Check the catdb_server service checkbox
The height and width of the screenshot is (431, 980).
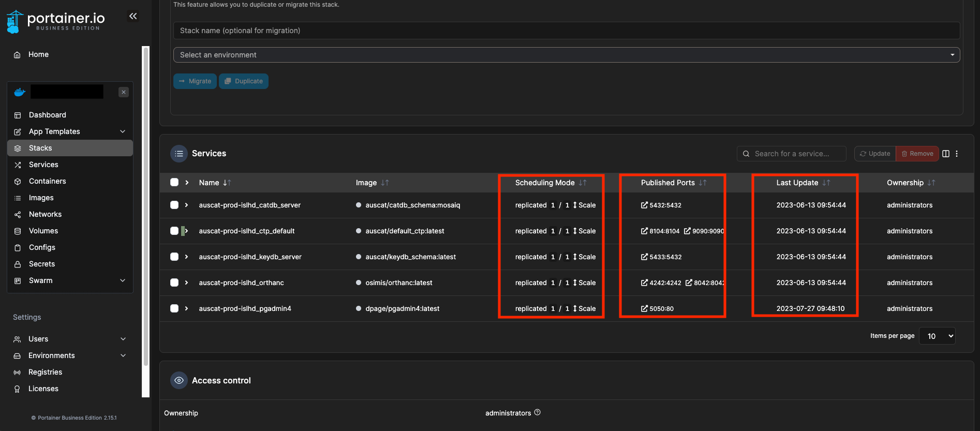pyautogui.click(x=174, y=205)
